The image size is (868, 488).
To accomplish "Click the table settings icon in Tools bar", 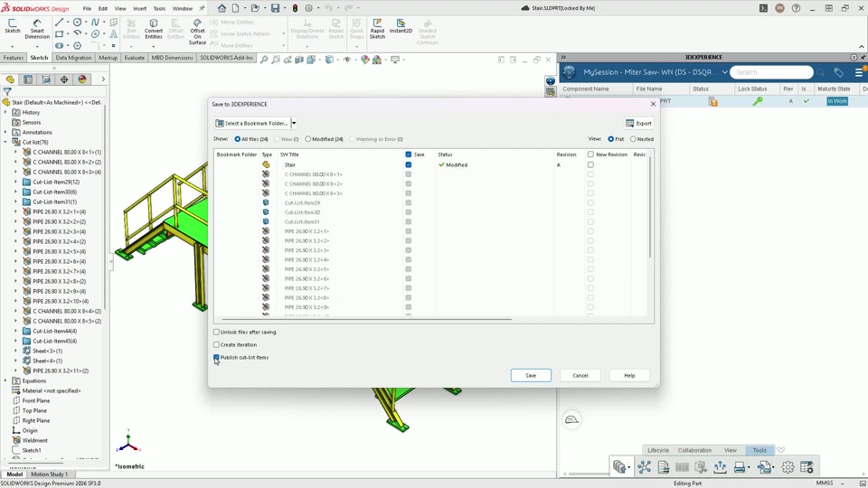I will [x=807, y=467].
